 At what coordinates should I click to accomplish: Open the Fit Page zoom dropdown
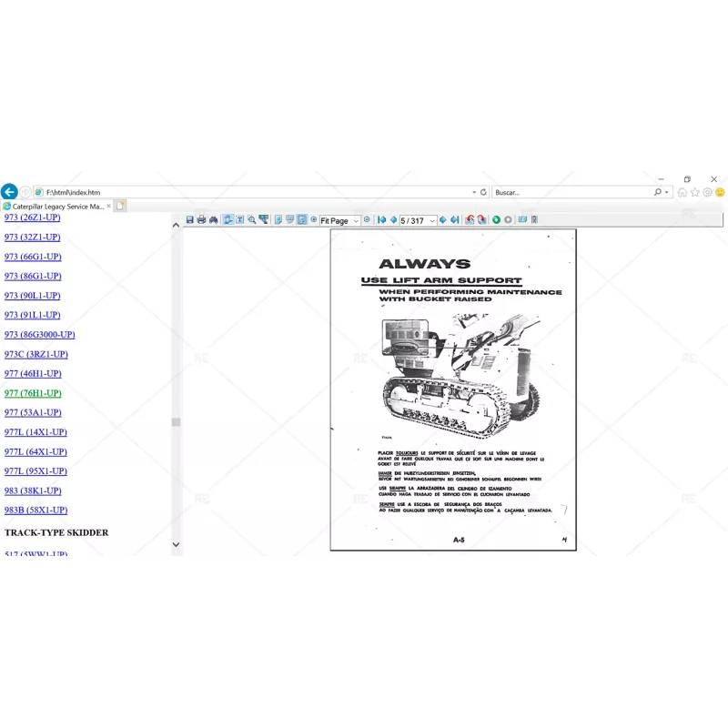356,221
